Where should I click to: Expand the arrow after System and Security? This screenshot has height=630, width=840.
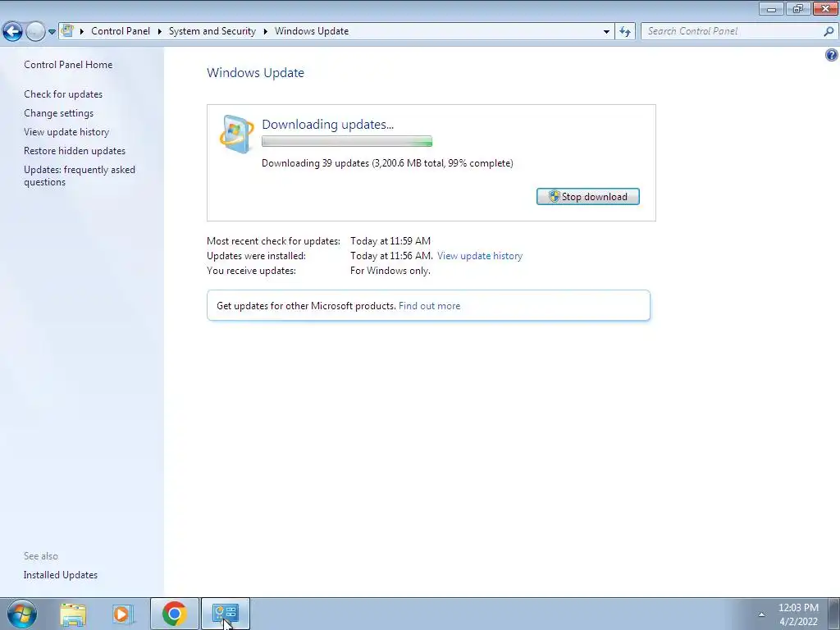[265, 31]
